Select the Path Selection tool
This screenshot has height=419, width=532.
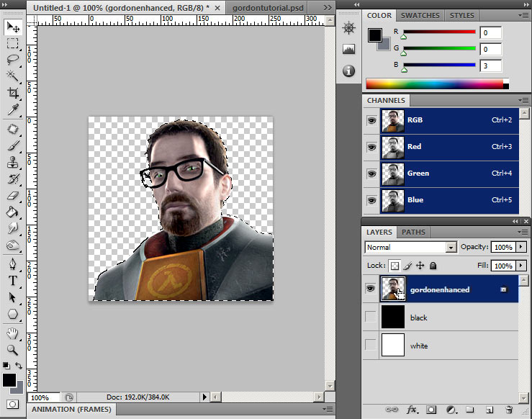pyautogui.click(x=13, y=297)
